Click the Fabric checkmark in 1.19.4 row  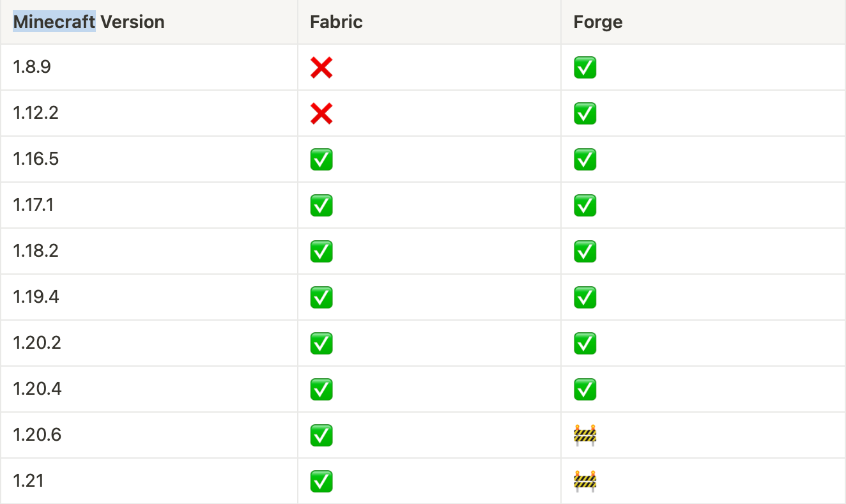(x=321, y=298)
